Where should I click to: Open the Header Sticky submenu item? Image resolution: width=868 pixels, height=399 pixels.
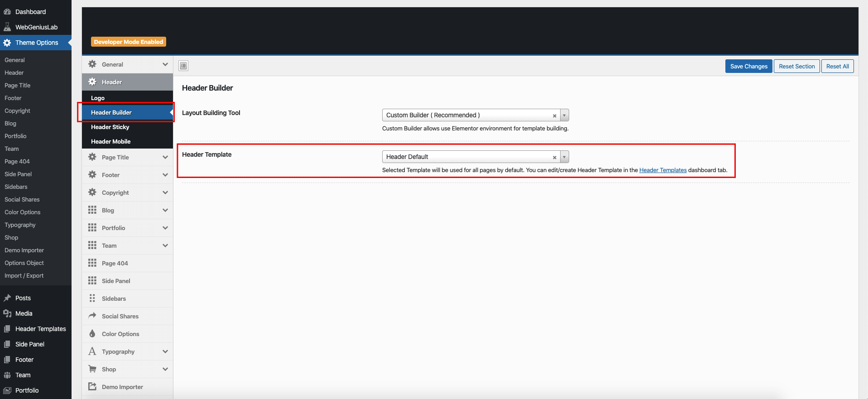coord(127,127)
